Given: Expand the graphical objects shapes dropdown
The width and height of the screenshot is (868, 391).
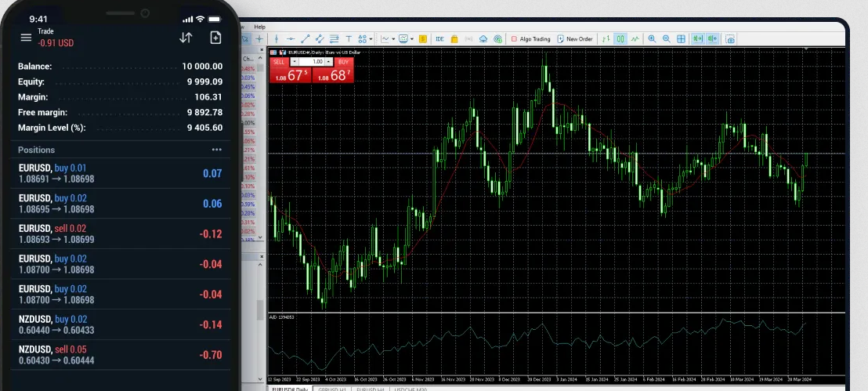Looking at the screenshot, I should point(370,38).
